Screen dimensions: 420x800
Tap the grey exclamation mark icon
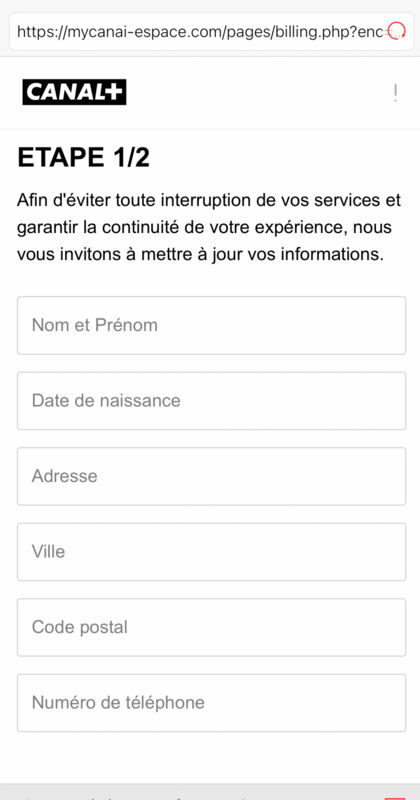point(395,93)
